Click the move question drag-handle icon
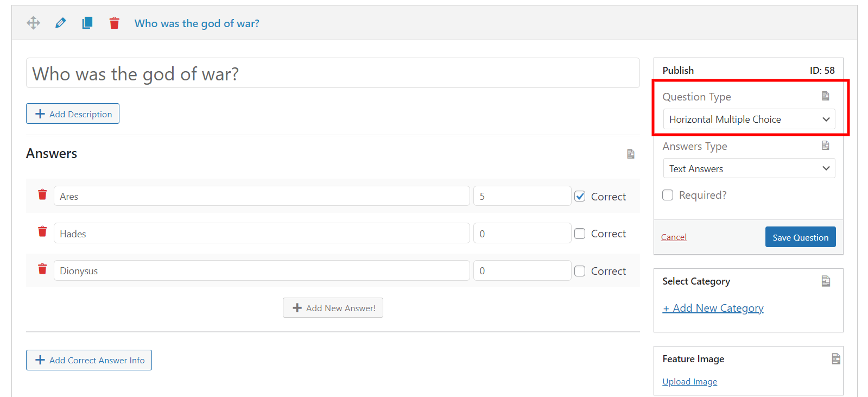The height and width of the screenshot is (397, 868). pos(33,23)
